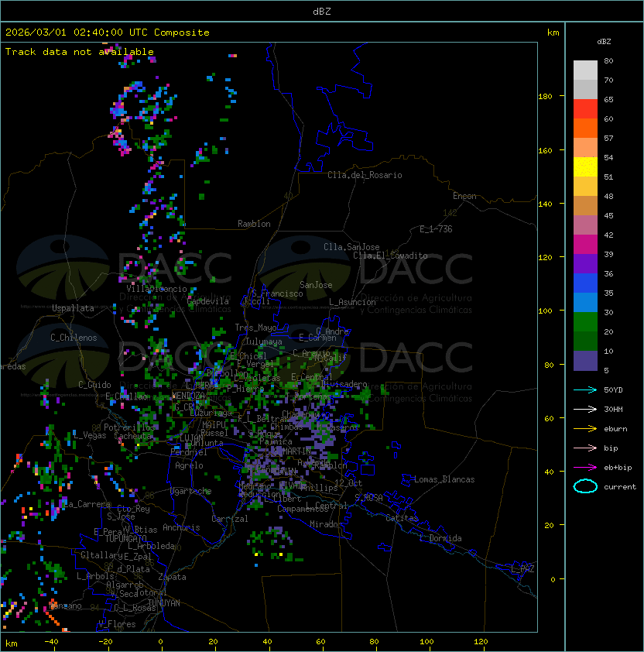Click the Lomas_Blancas map label
644x652 pixels.
point(444,479)
